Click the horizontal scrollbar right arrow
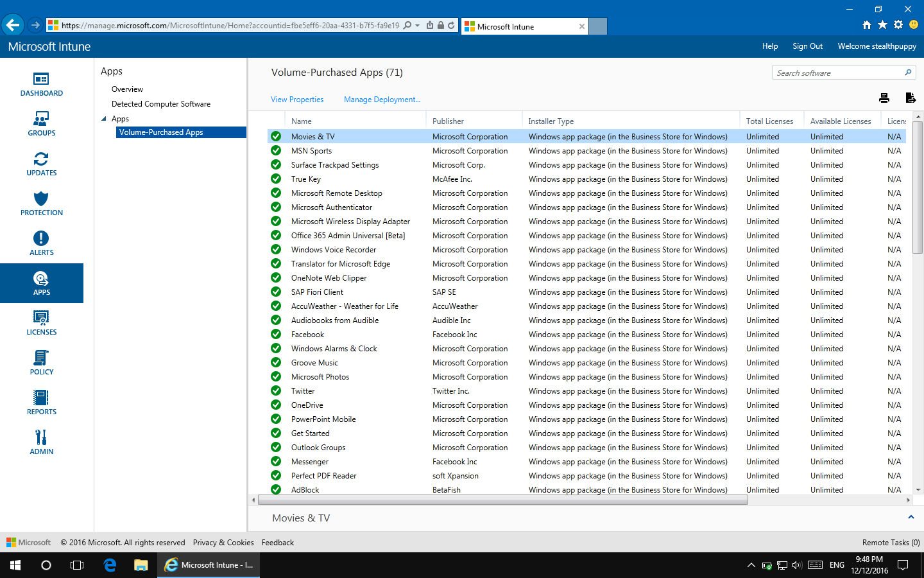The height and width of the screenshot is (578, 924). click(908, 500)
